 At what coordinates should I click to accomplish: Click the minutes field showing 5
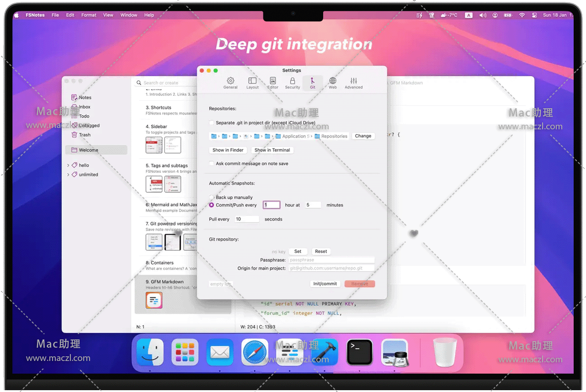pyautogui.click(x=313, y=205)
